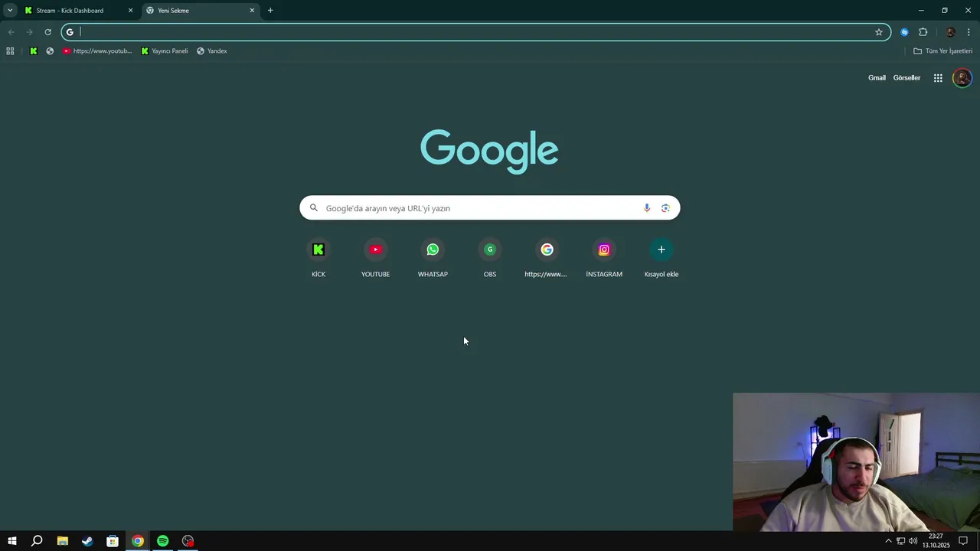Open the volume control in tray

point(913,541)
